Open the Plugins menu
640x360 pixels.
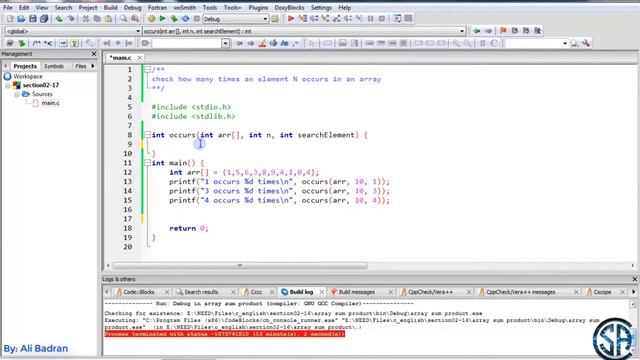258,7
